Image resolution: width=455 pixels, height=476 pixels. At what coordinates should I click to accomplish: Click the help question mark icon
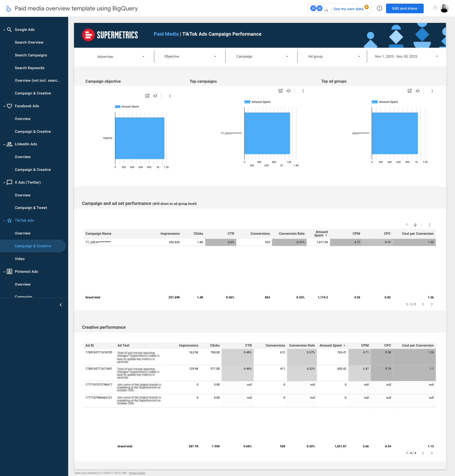click(x=435, y=8)
